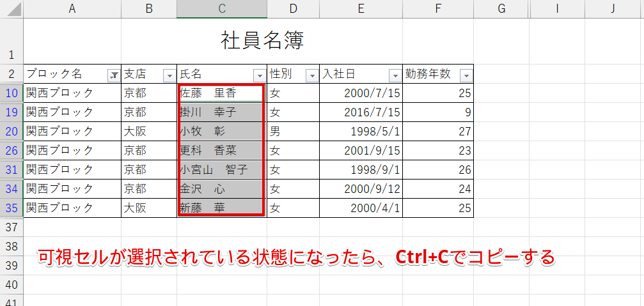Viewport: 644px width, 306px height.
Task: Click the 勤務年数 value 27
Action: [x=438, y=131]
